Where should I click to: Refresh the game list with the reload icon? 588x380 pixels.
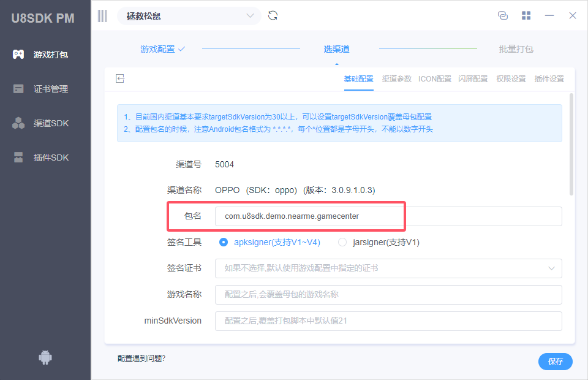pos(273,15)
